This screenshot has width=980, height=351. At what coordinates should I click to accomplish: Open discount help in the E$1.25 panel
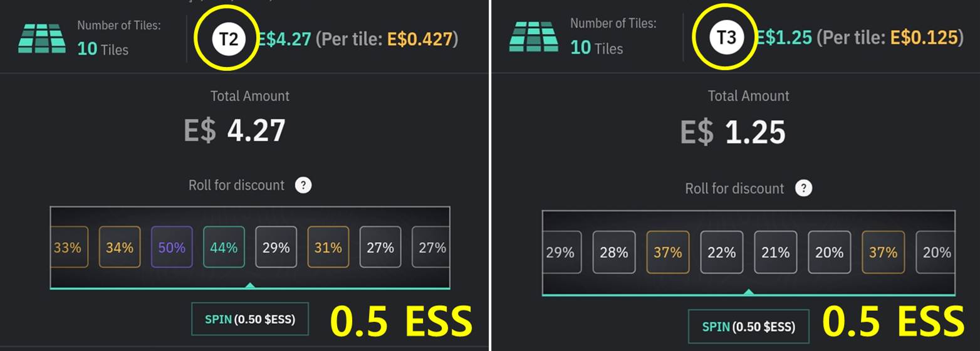click(803, 188)
